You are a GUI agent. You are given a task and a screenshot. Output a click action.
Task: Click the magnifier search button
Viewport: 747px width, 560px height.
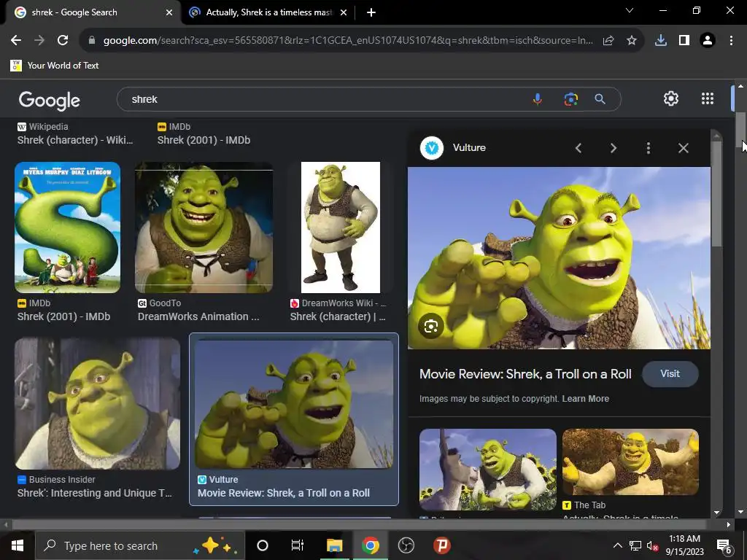[x=600, y=99]
